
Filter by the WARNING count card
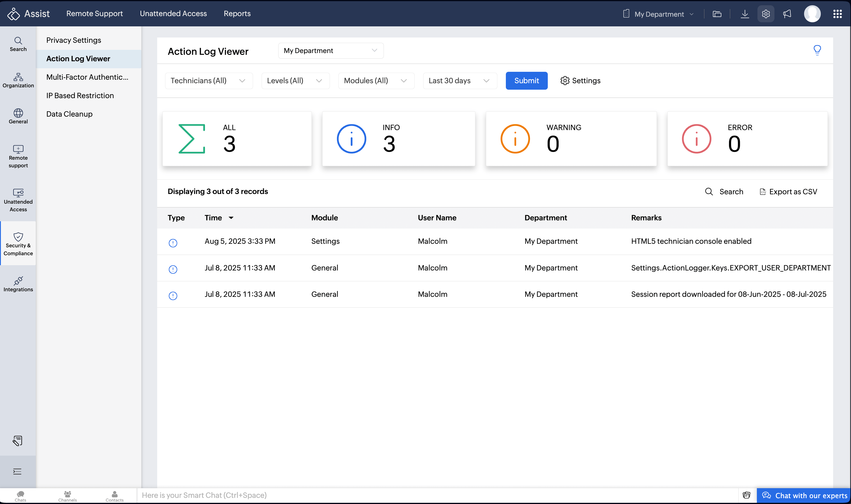click(x=571, y=139)
